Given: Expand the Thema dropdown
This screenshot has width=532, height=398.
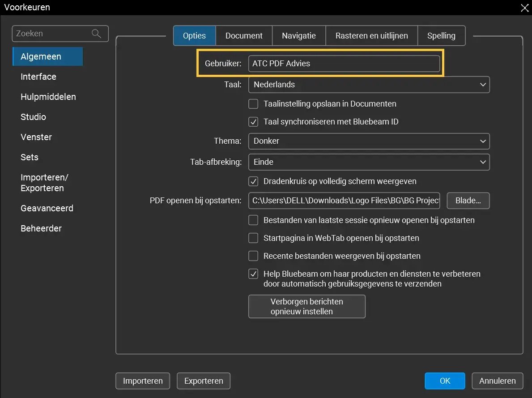Looking at the screenshot, I should [x=369, y=141].
